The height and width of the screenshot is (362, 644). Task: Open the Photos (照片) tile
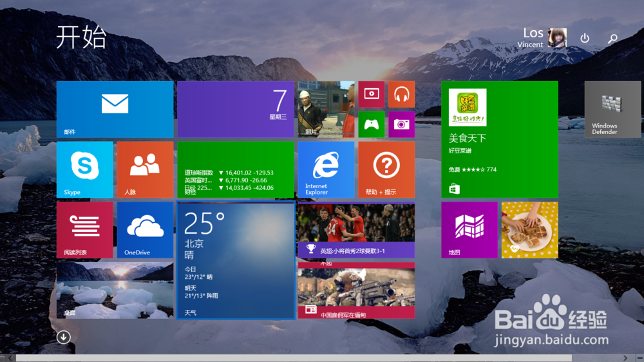326,110
